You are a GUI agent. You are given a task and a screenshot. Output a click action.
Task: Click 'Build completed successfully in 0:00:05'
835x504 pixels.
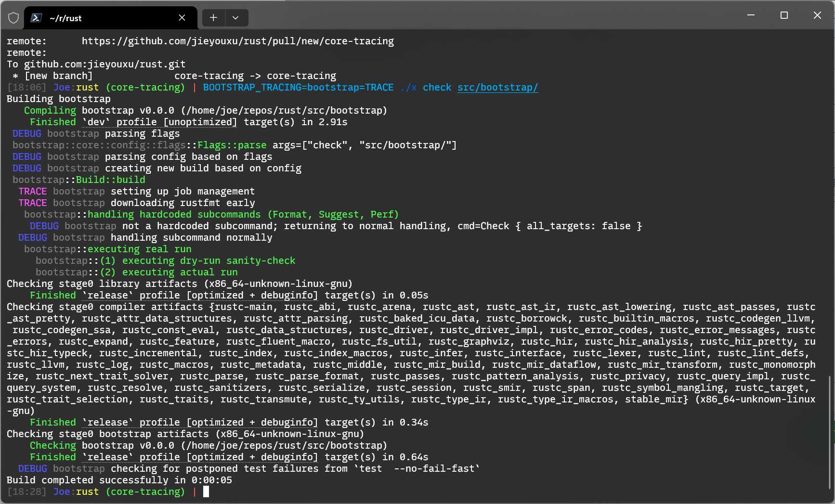point(119,480)
